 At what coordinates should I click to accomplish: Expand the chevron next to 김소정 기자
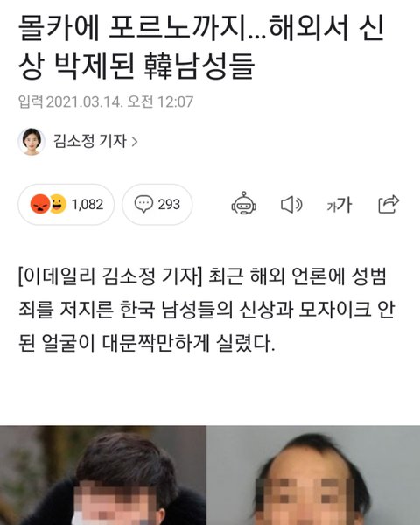tap(135, 142)
